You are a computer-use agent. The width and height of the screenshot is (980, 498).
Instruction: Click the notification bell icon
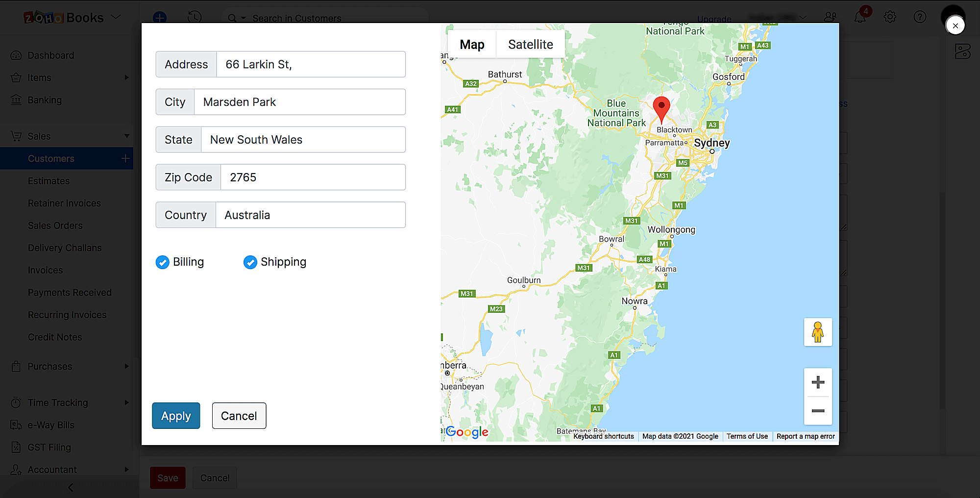[x=860, y=17]
